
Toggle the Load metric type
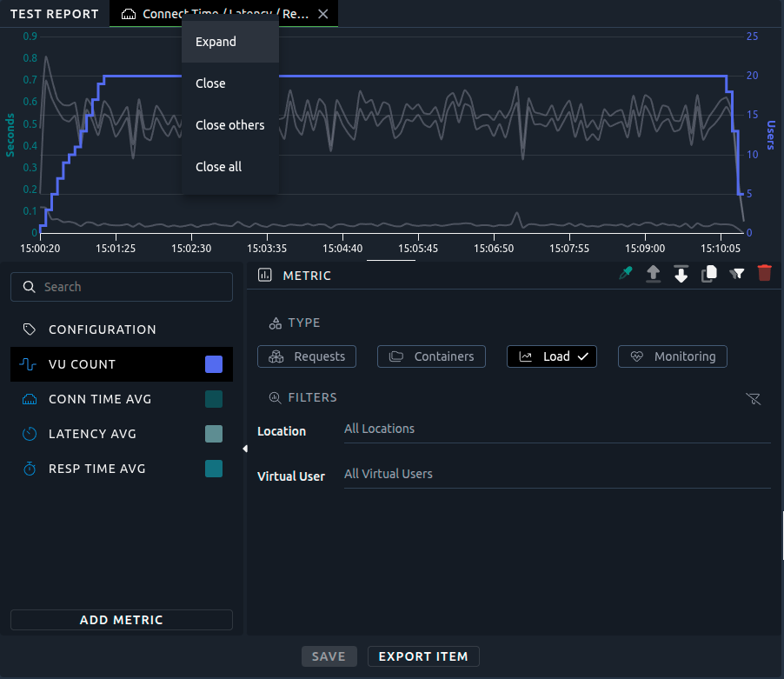pyautogui.click(x=552, y=356)
